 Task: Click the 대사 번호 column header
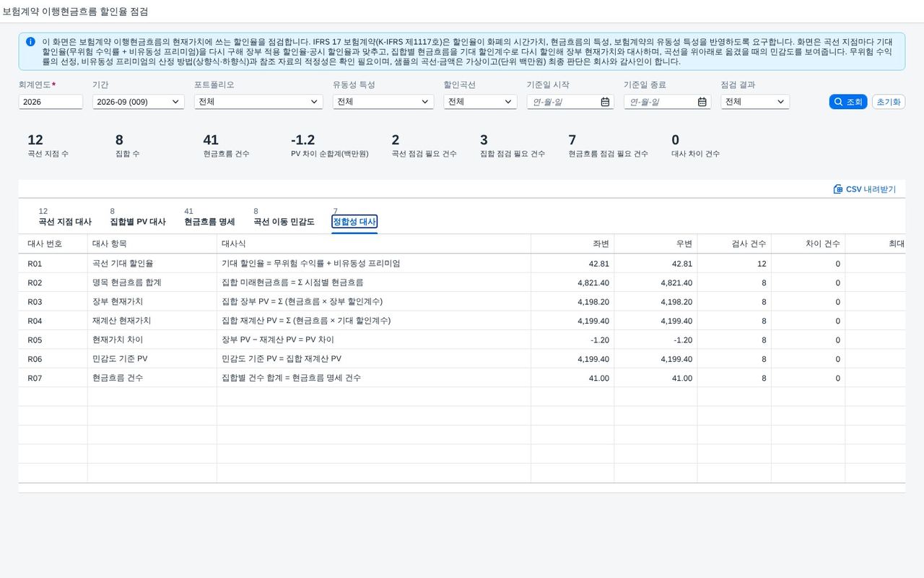coord(53,244)
